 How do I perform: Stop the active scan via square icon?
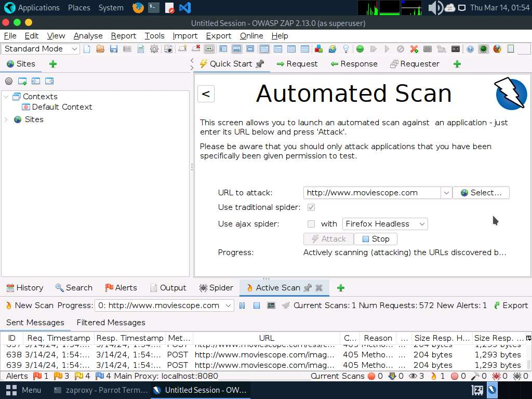pyautogui.click(x=257, y=305)
